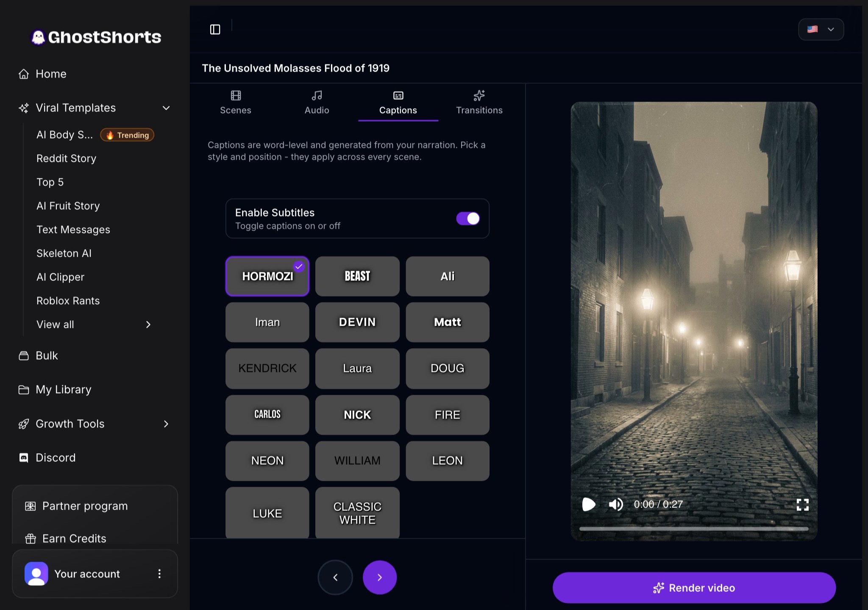Switch to the Scenes tab

(x=236, y=103)
